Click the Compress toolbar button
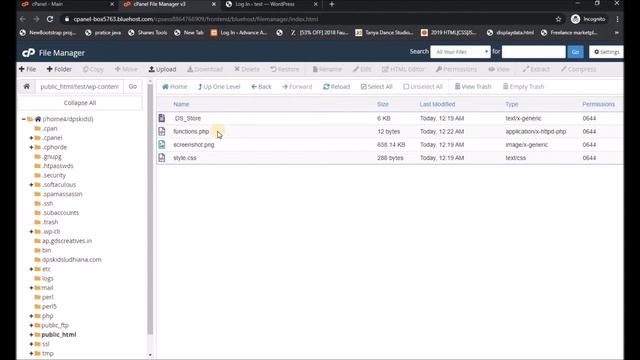Viewport: 640px width, 360px height. [578, 69]
